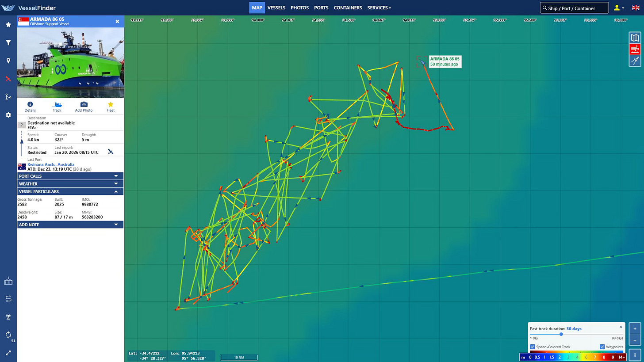Click the red satellite icon in sidebar
Viewport: 644px width, 362px height.
tap(8, 79)
